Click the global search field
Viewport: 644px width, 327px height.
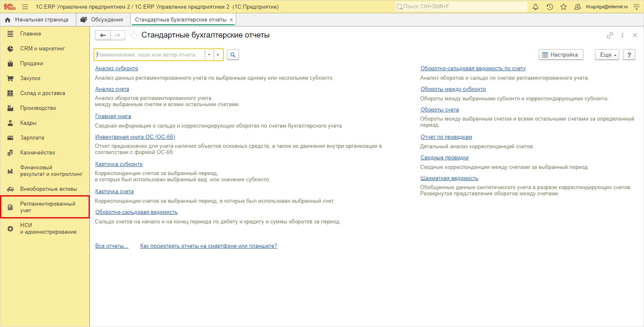[x=461, y=7]
